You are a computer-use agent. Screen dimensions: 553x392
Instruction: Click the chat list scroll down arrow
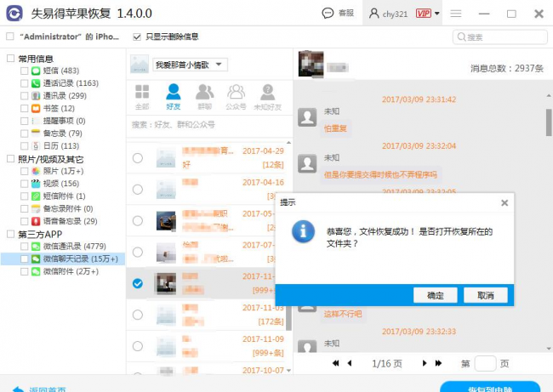(289, 370)
